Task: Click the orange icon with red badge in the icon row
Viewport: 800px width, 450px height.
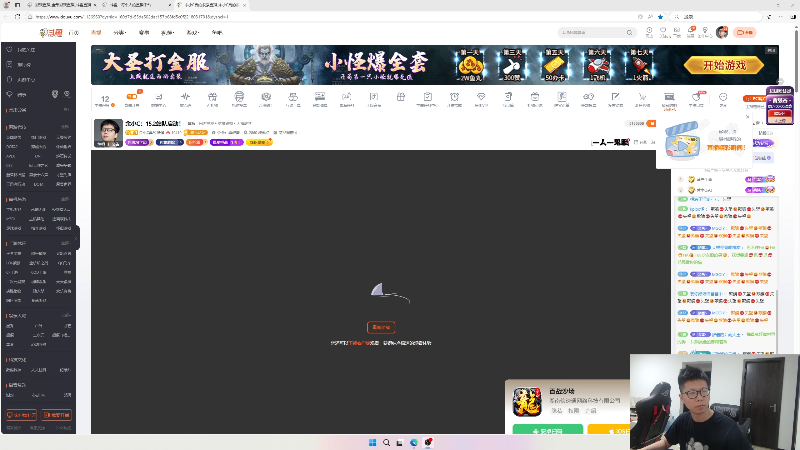Action: point(132,99)
